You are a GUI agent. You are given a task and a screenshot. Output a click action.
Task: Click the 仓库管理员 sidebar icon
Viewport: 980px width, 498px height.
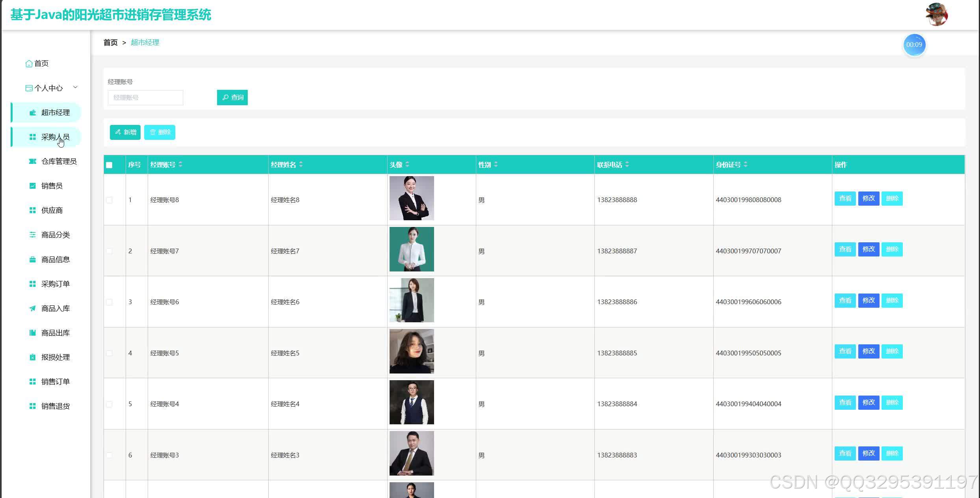[x=33, y=161]
